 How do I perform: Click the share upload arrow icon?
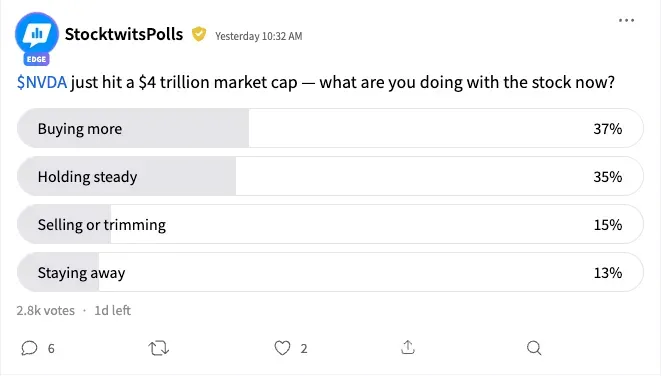[x=408, y=347]
